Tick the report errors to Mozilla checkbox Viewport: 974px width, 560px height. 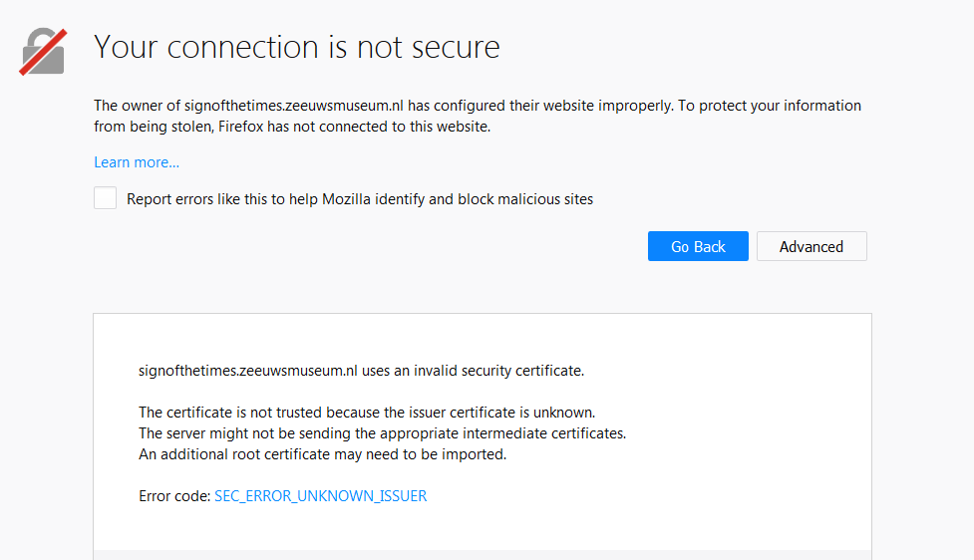click(106, 198)
